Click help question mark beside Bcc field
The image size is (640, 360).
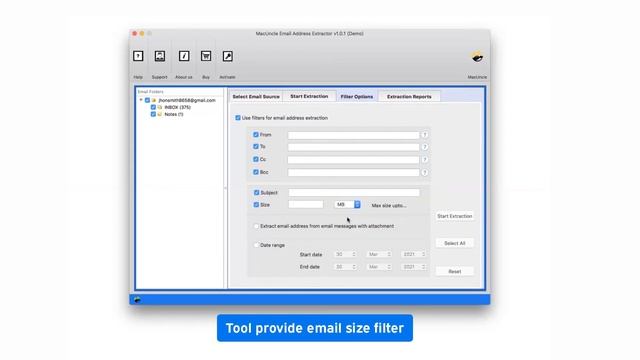pyautogui.click(x=424, y=172)
